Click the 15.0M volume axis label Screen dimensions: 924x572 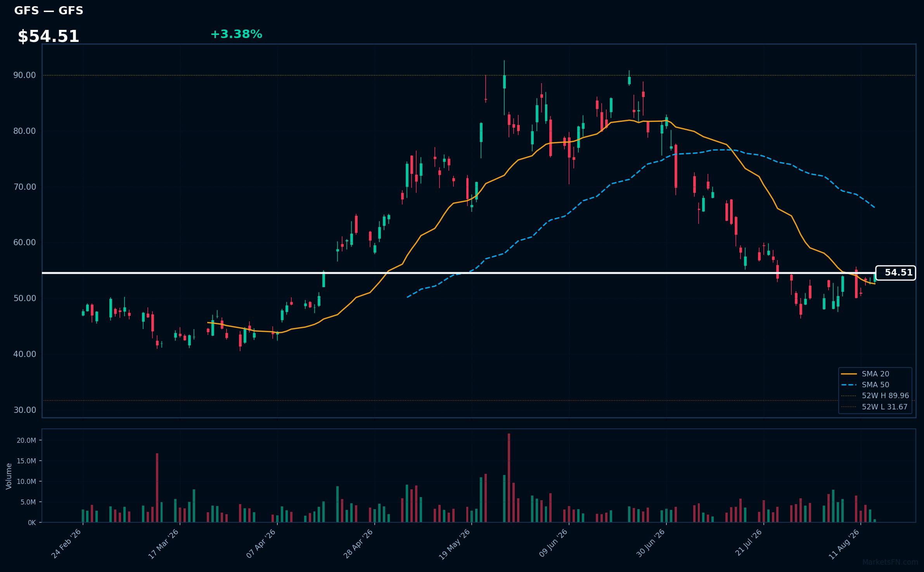26,461
